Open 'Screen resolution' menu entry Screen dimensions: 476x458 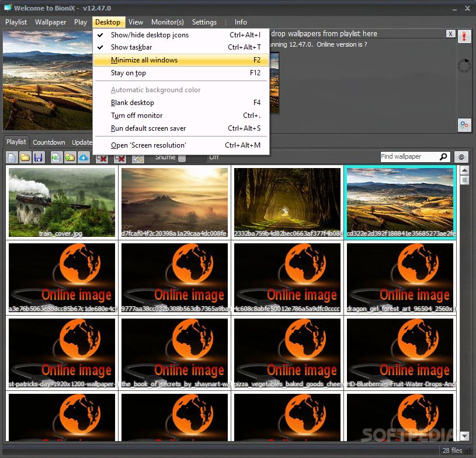point(181,145)
